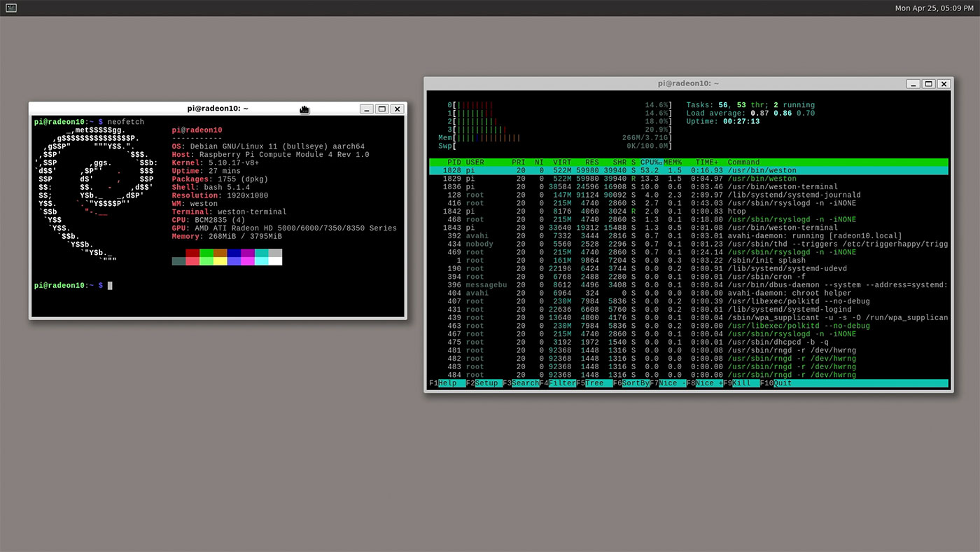Select the /sbin/init splash process row
Image resolution: width=980 pixels, height=552 pixels.
click(689, 261)
